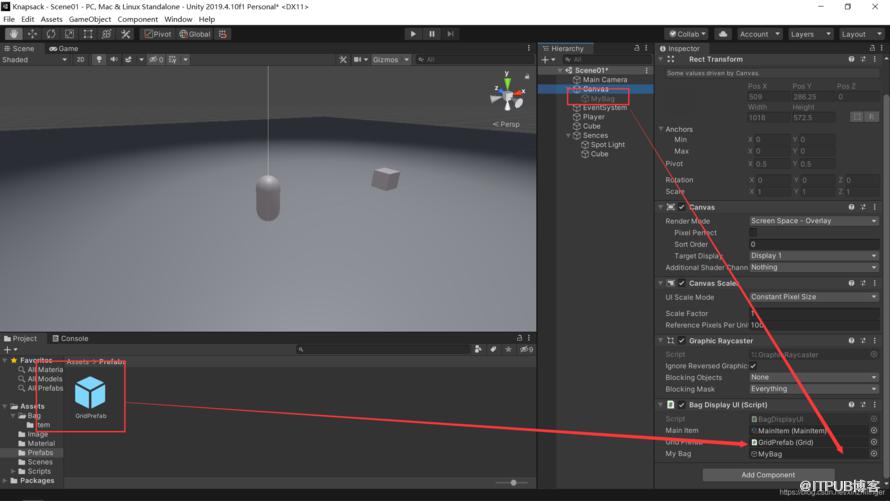Screen dimensions: 890x501
Task: Toggle the Ignore Reversed Graphics checkbox
Action: click(x=753, y=366)
